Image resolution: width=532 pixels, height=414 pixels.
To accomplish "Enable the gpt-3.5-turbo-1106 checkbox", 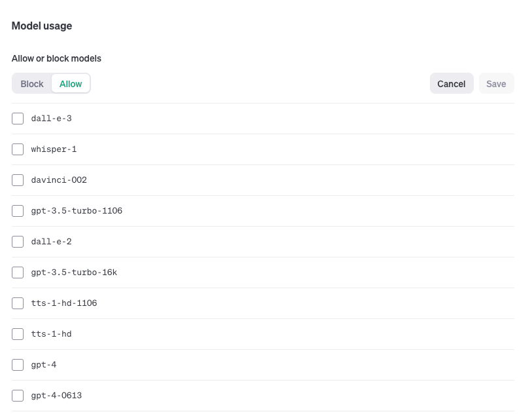I will coord(18,211).
